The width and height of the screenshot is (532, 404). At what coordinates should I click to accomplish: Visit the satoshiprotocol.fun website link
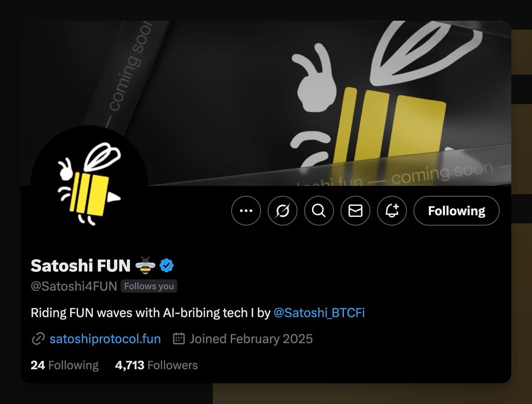coord(105,339)
